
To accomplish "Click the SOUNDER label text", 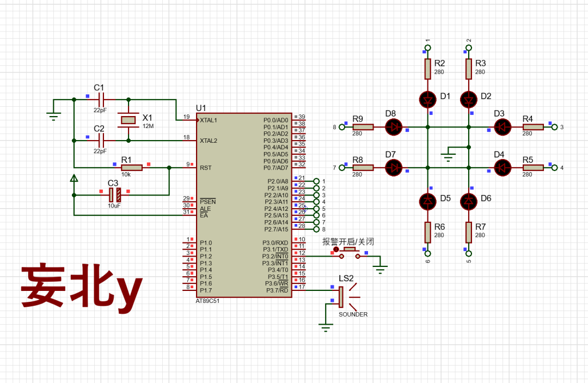I will [353, 314].
